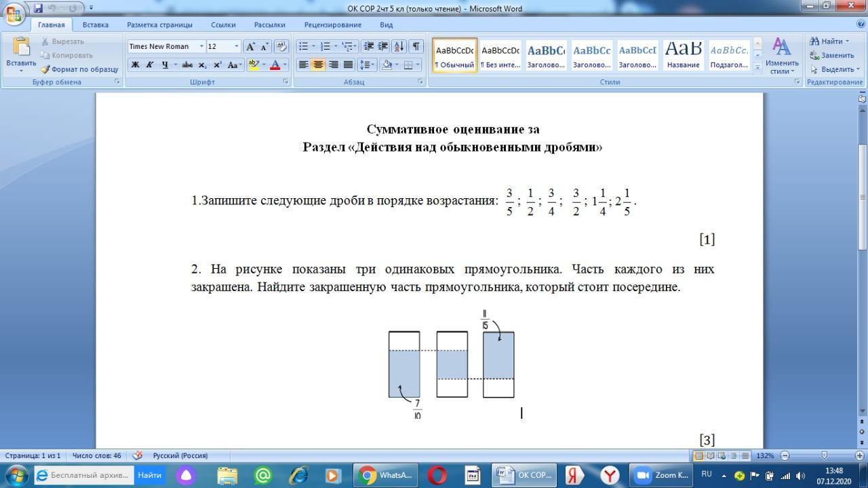Expand the styles gallery More arrow
The width and height of the screenshot is (868, 488).
(757, 67)
